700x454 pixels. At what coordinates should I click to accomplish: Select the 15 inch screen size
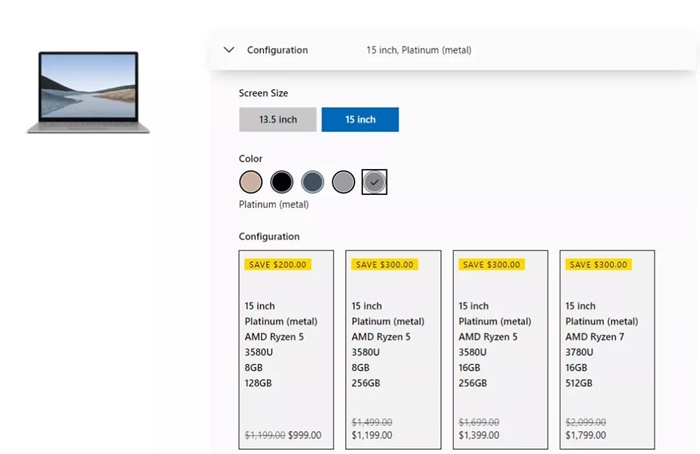coord(360,120)
